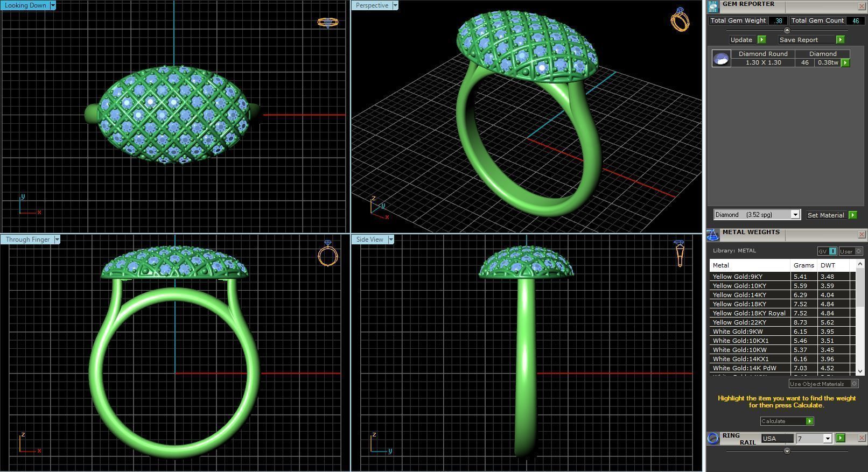Viewport: 868px width, 472px height.
Task: Click the Perspective viewport ring icon
Action: click(680, 19)
